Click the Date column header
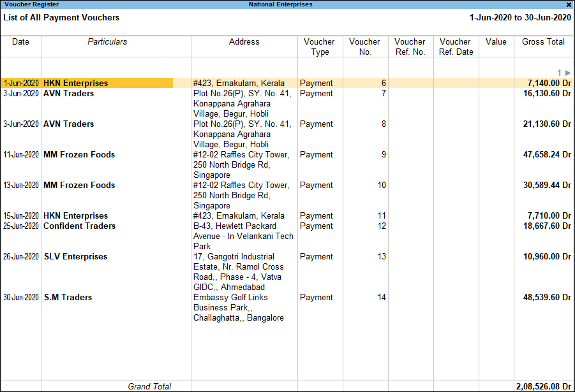The image size is (575, 392). click(20, 41)
